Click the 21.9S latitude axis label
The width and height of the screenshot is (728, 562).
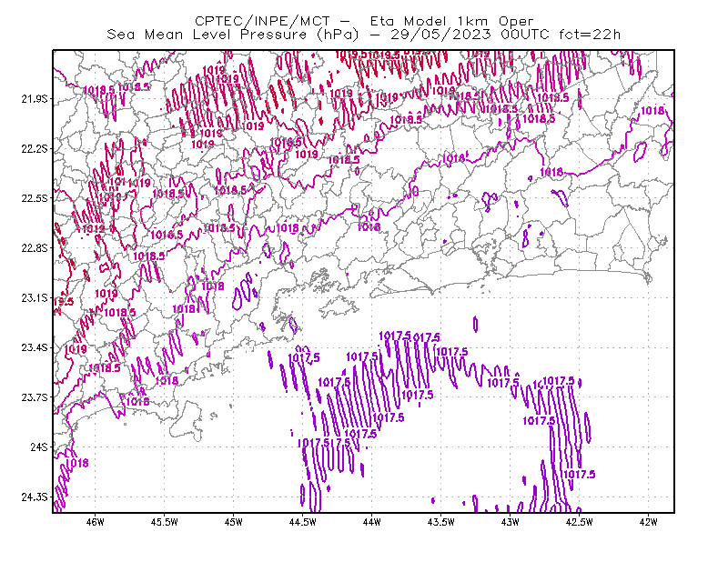click(x=35, y=99)
